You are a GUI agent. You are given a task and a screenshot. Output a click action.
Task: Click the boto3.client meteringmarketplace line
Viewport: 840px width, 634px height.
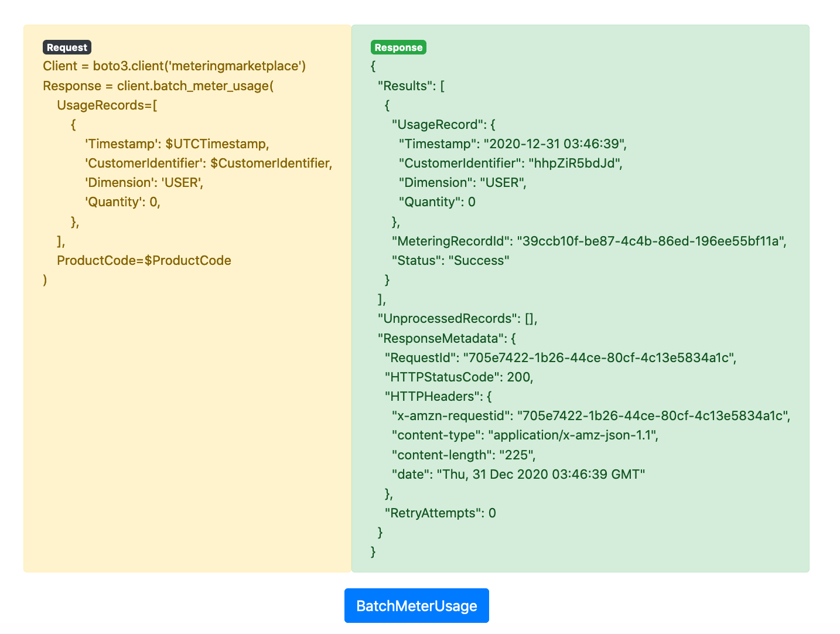point(175,66)
